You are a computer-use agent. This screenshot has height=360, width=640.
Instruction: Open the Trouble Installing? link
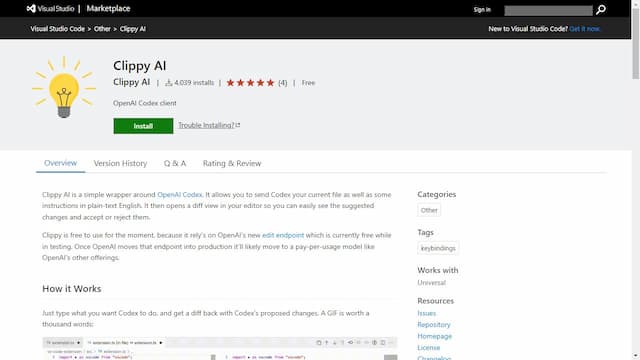[x=207, y=125]
